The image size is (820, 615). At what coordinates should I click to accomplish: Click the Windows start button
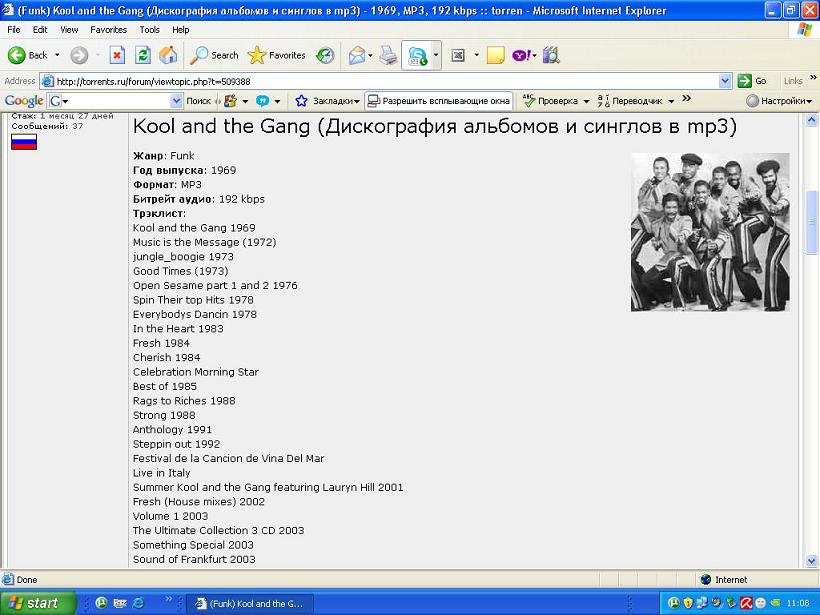click(x=38, y=603)
